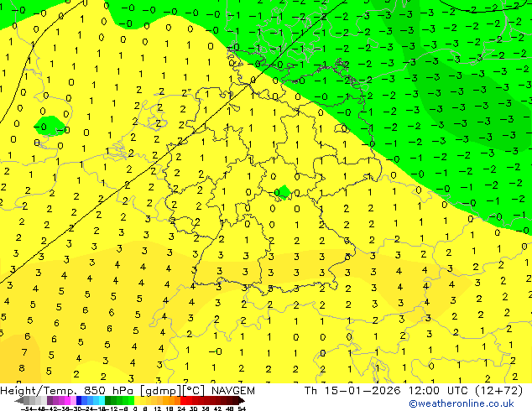Screen dimensions: 532x411
Task: Select the bright red legend swatch at 24
Action: (x=183, y=400)
